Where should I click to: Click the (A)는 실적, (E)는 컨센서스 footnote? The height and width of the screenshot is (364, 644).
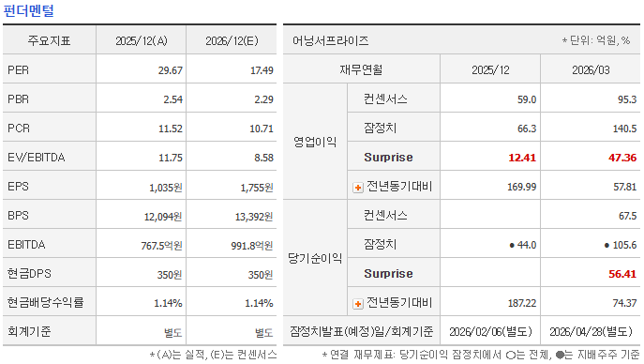pos(213,355)
